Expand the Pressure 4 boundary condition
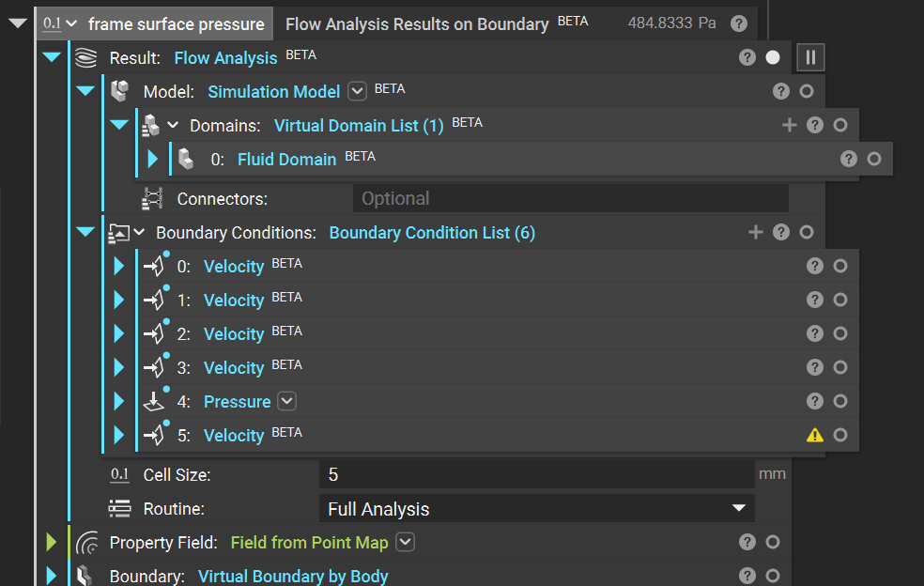The height and width of the screenshot is (586, 924). 118,401
